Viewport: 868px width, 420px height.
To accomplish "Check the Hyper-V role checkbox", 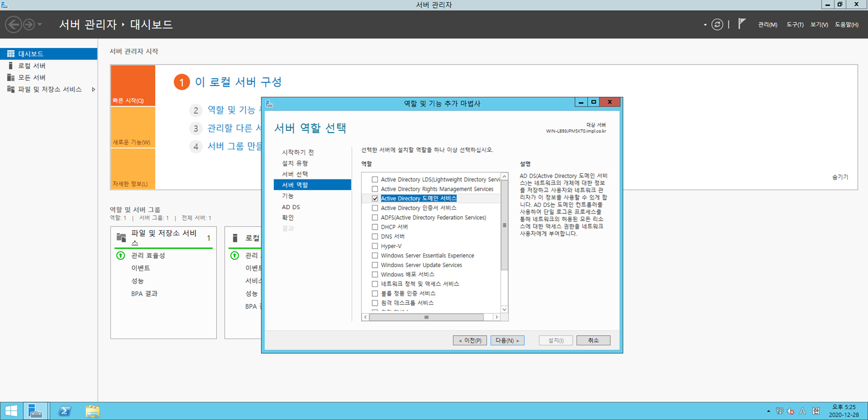I will point(375,246).
